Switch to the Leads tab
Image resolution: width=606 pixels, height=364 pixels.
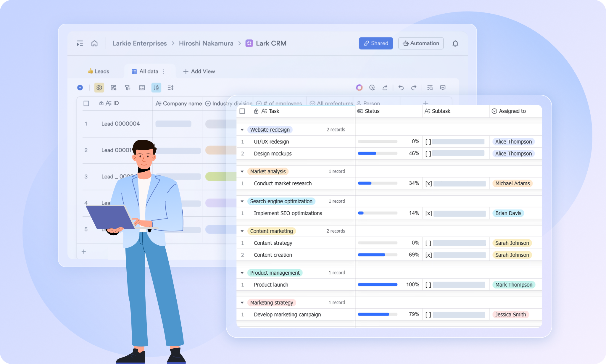click(99, 71)
